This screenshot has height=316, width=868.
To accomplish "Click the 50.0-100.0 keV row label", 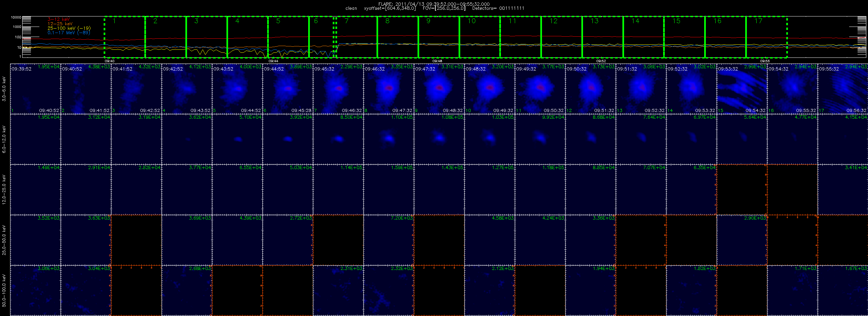I will click(x=4, y=290).
